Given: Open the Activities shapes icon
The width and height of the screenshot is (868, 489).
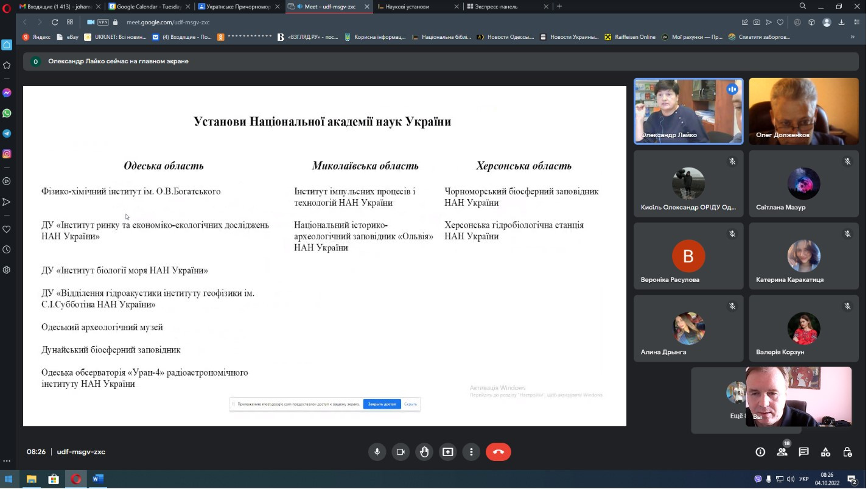Looking at the screenshot, I should 825,452.
